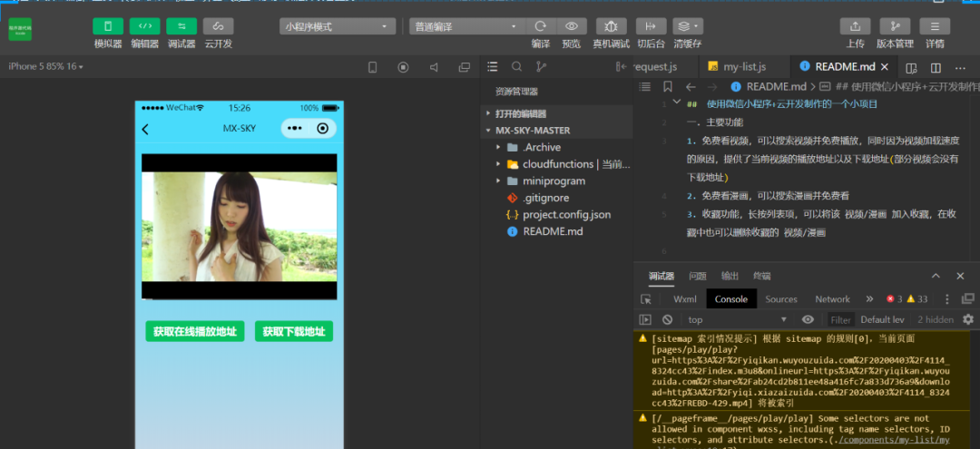Screen dimensions: 980x449
Task: Switch to the 输出 output tab
Action: pyautogui.click(x=730, y=276)
